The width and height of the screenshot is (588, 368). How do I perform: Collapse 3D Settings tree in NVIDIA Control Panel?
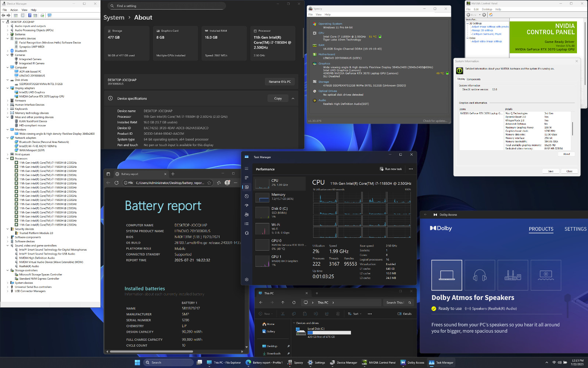tap(467, 23)
